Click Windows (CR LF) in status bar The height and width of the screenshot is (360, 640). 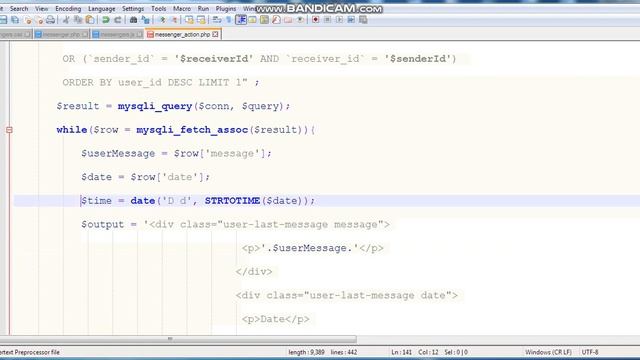[548, 352]
